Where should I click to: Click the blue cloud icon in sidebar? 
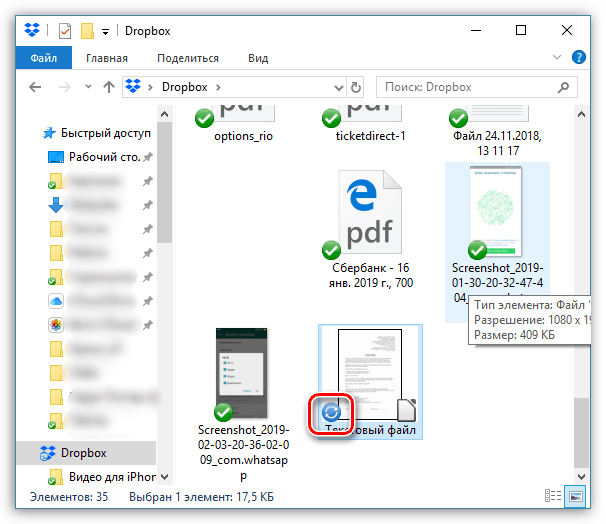click(x=56, y=301)
